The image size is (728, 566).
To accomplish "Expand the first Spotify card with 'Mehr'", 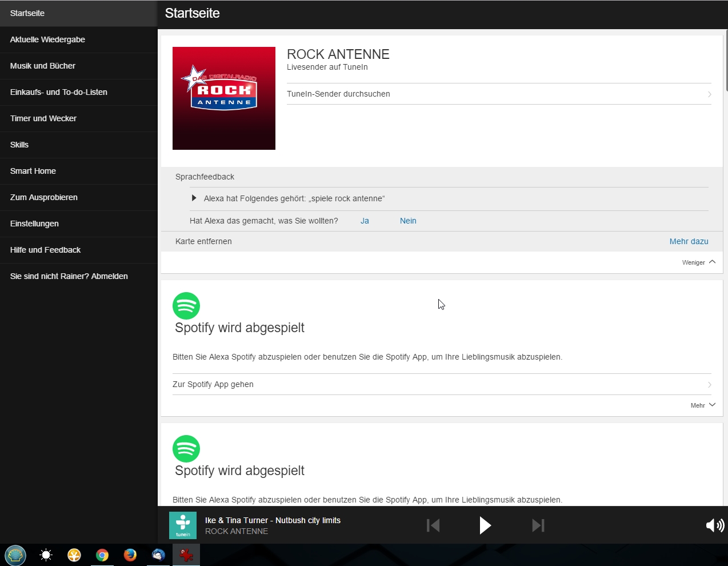I will [703, 405].
